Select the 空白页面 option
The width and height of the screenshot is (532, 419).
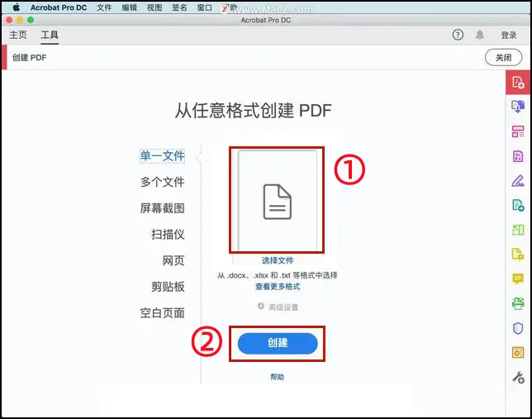[x=162, y=312]
